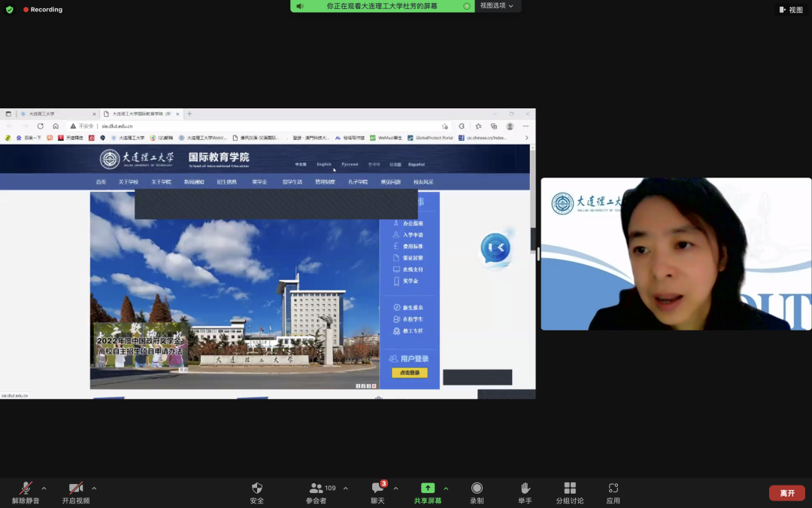Switch site language to English
812x508 pixels.
(324, 164)
